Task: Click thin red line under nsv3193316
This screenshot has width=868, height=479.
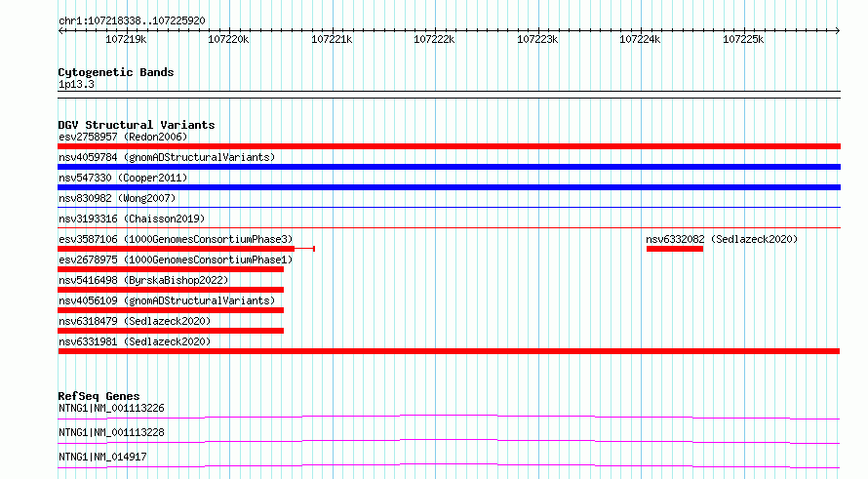Action: coord(449,227)
